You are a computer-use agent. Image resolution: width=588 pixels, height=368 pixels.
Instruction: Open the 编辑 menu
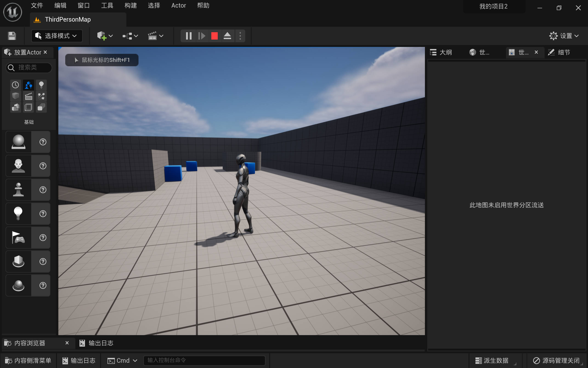(x=60, y=5)
